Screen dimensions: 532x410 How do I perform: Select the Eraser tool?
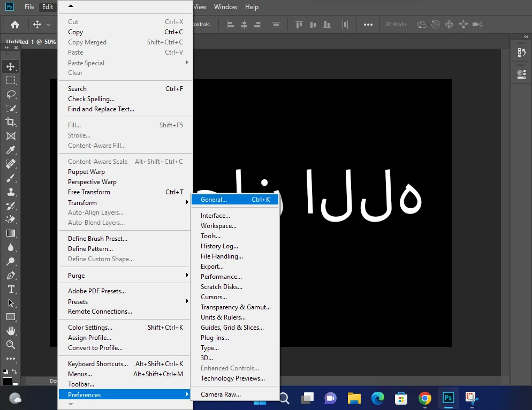(11, 219)
